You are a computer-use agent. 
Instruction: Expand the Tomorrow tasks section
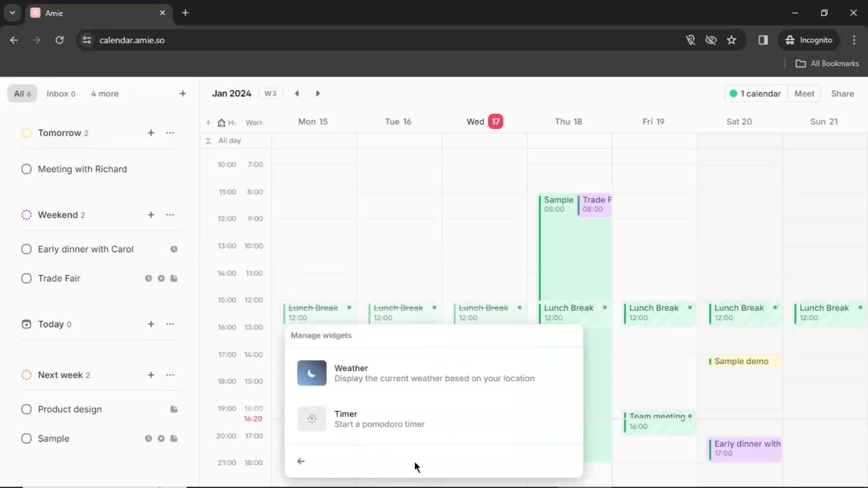coord(59,132)
